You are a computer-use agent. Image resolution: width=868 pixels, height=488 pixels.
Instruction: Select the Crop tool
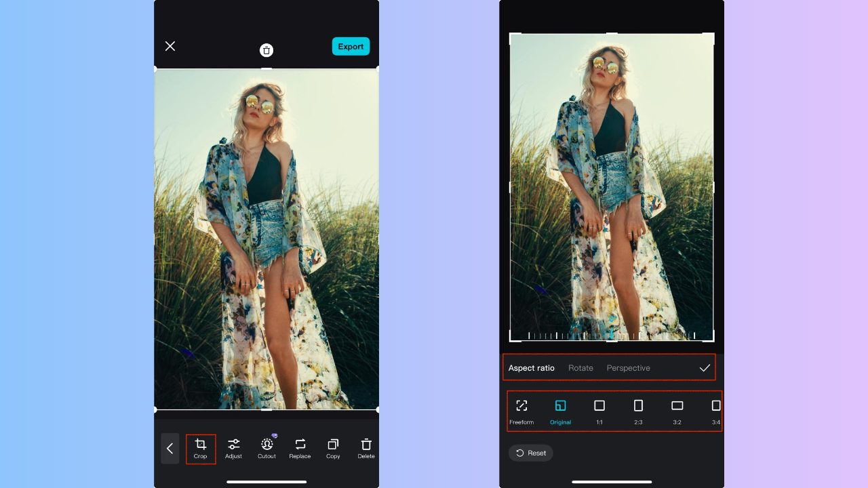[201, 448]
